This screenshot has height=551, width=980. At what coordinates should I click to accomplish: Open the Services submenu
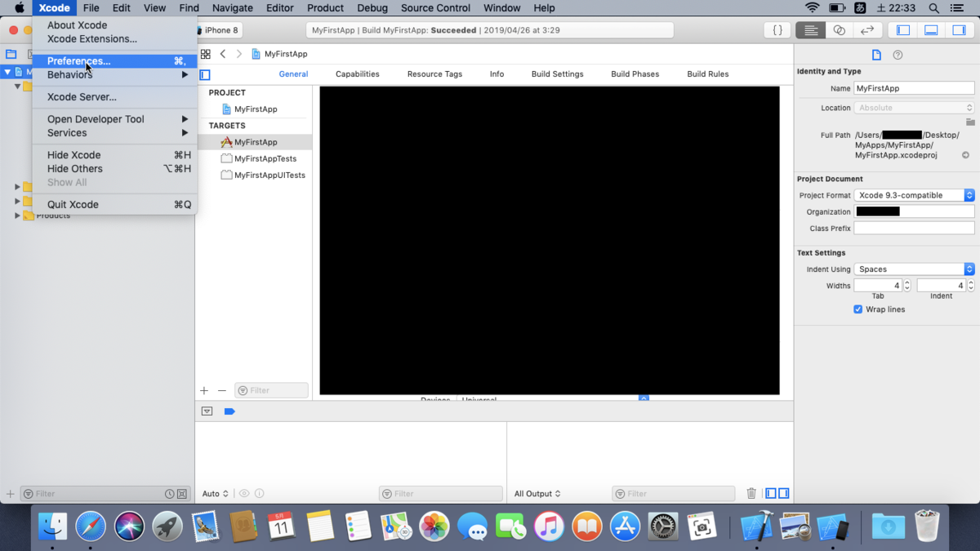point(115,133)
